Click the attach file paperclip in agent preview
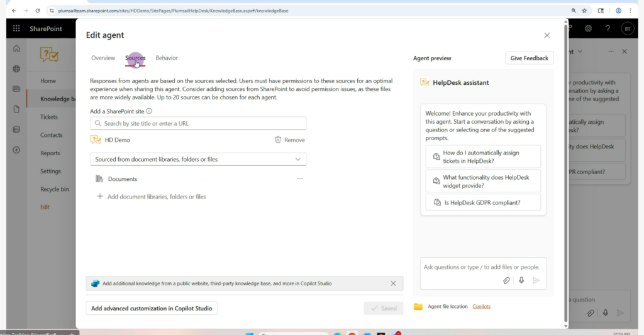Screen dimensions: 644x335 coord(506,280)
